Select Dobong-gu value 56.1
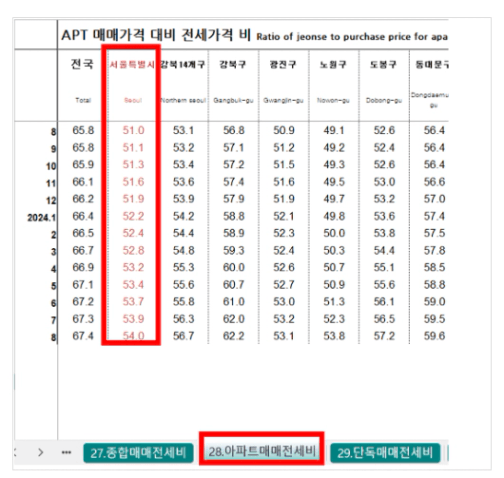Screen dimensions: 504x478 (384, 302)
